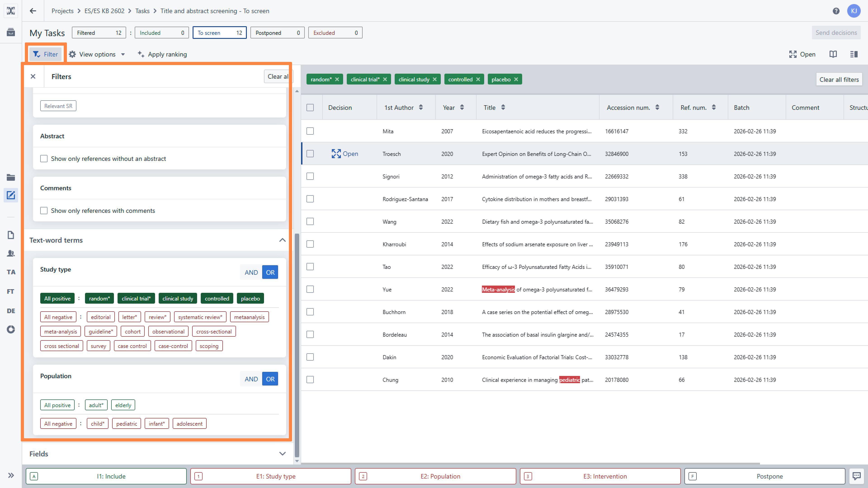Open the comments chat icon at bottom right
The image size is (868, 488).
pos(856,476)
